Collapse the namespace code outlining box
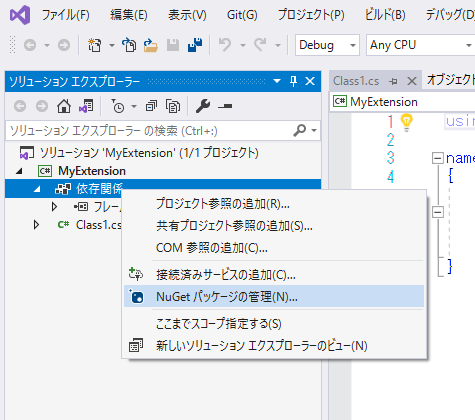This screenshot has height=420, width=475. [x=438, y=158]
